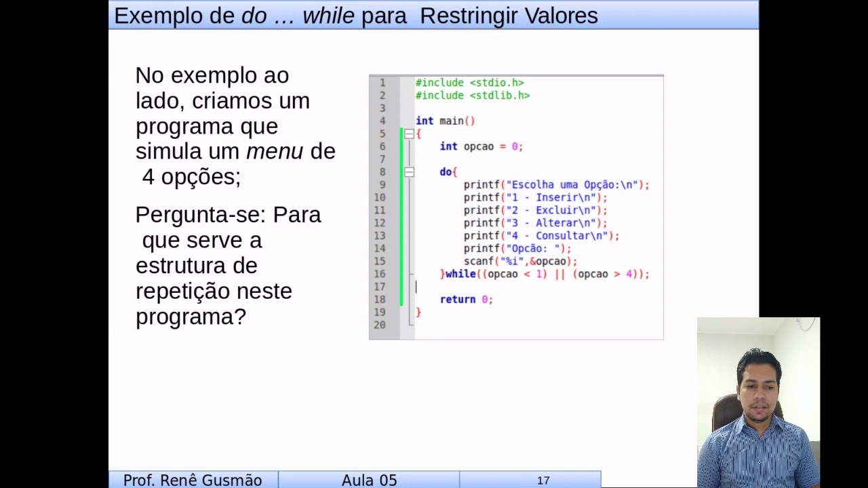Collapse the do block fold marker
This screenshot has height=488, width=868.
tap(409, 172)
